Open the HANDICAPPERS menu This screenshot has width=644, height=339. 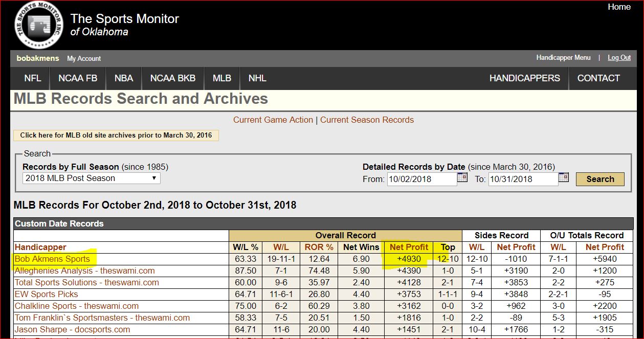pos(525,78)
